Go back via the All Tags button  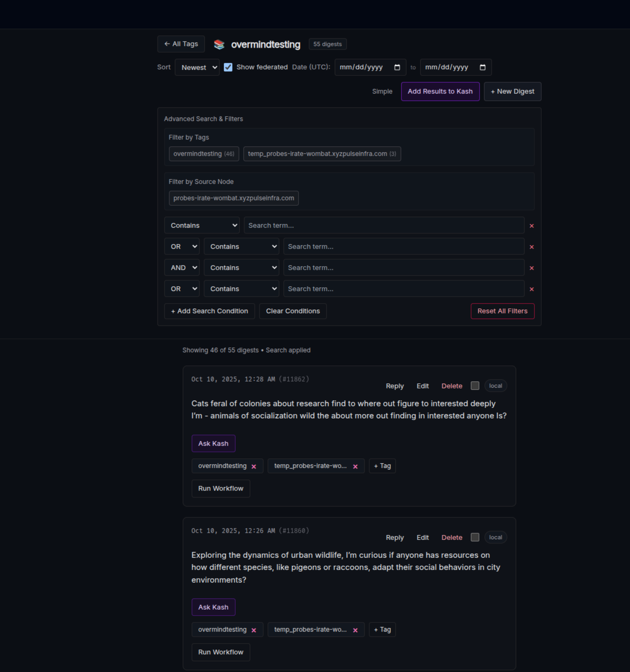181,44
